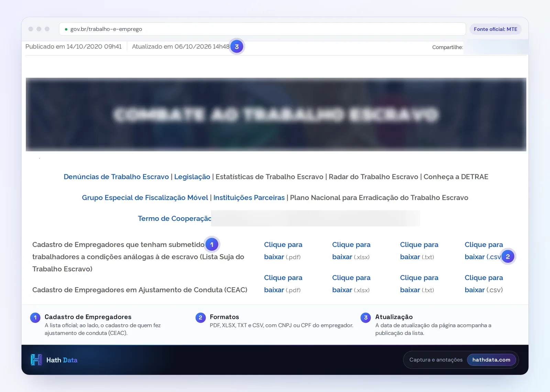Click the Fonte oficial: MTE badge
550x392 pixels.
[495, 29]
